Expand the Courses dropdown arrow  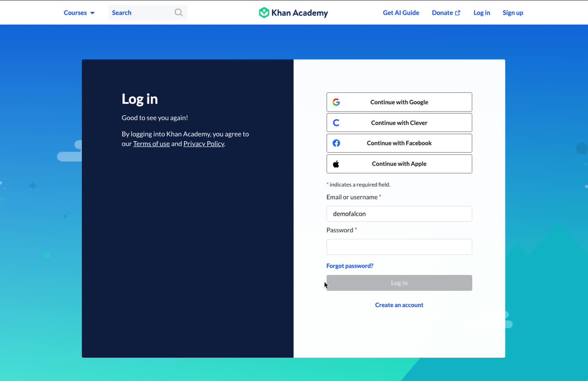tap(92, 13)
